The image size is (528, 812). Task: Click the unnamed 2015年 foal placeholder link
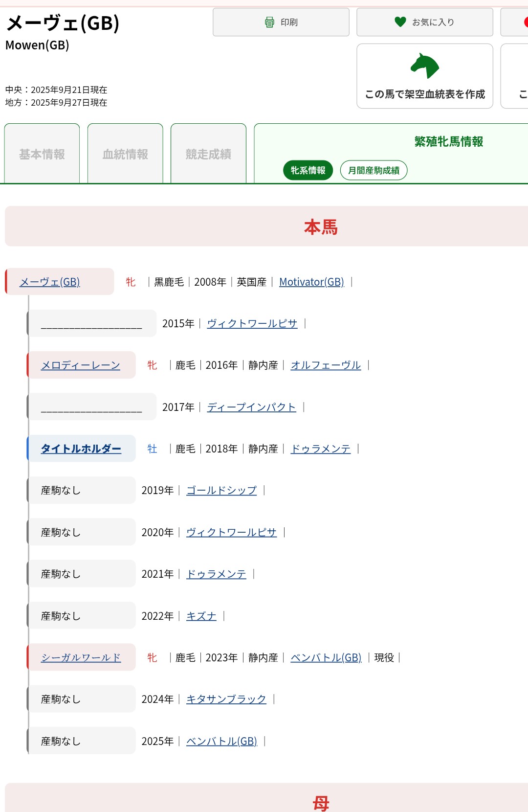coord(91,324)
